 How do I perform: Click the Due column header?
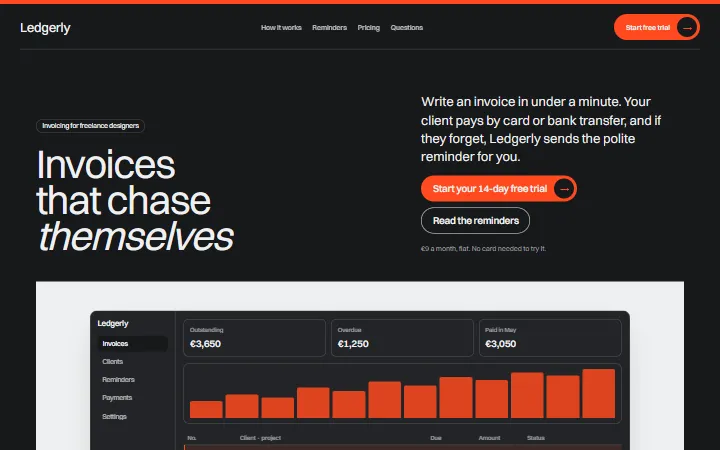(x=436, y=438)
